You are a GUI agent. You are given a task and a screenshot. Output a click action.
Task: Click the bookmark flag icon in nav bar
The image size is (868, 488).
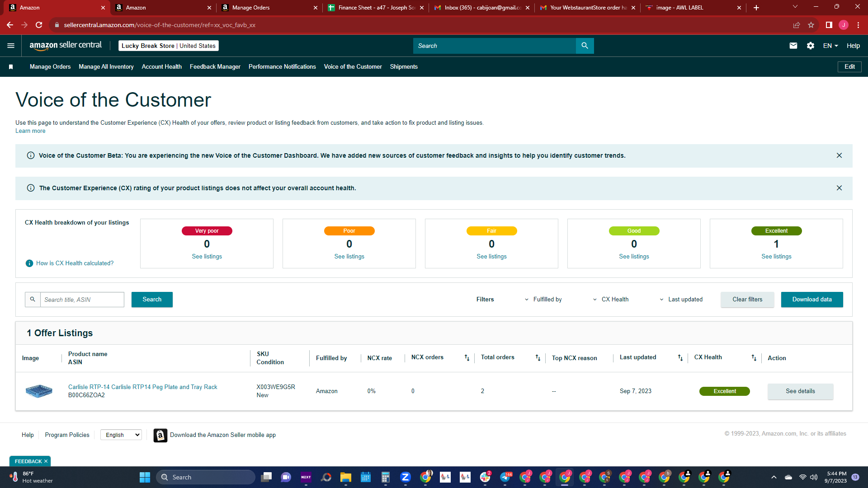click(x=11, y=67)
